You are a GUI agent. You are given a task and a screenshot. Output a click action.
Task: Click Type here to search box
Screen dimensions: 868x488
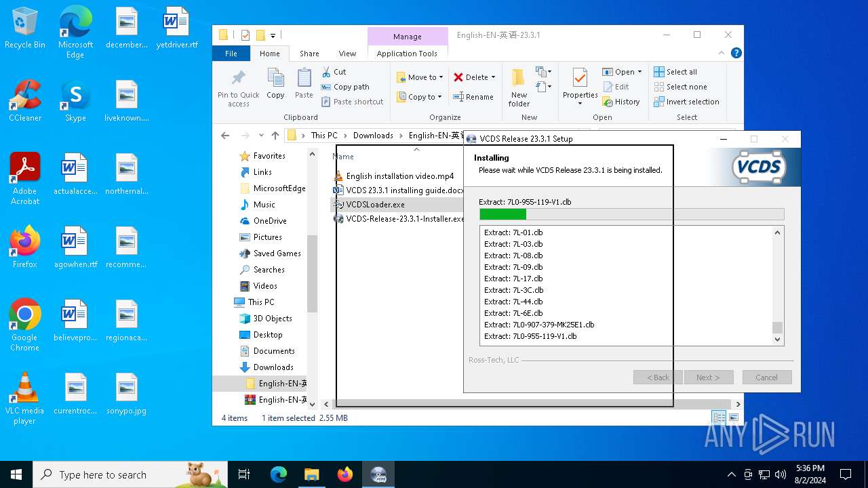[130, 474]
